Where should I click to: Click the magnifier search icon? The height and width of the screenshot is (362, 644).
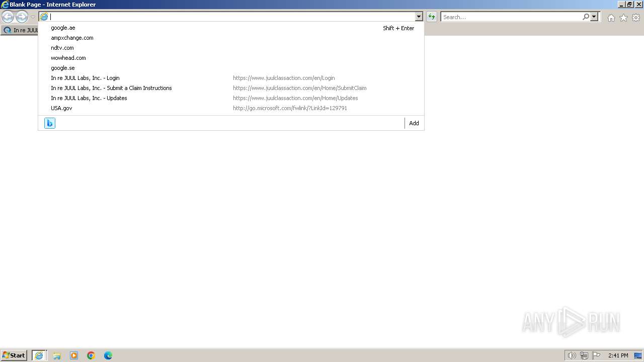click(x=586, y=17)
